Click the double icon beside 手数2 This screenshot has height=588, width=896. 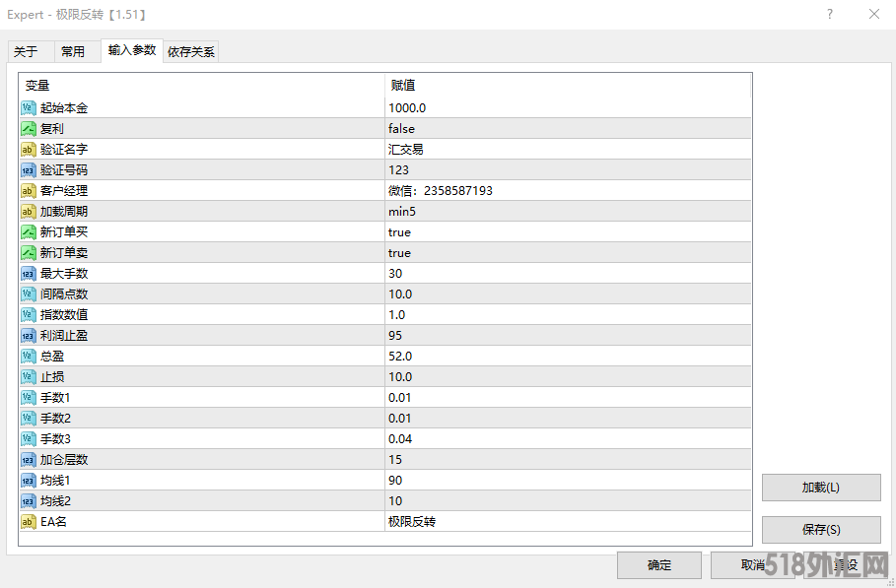point(29,418)
